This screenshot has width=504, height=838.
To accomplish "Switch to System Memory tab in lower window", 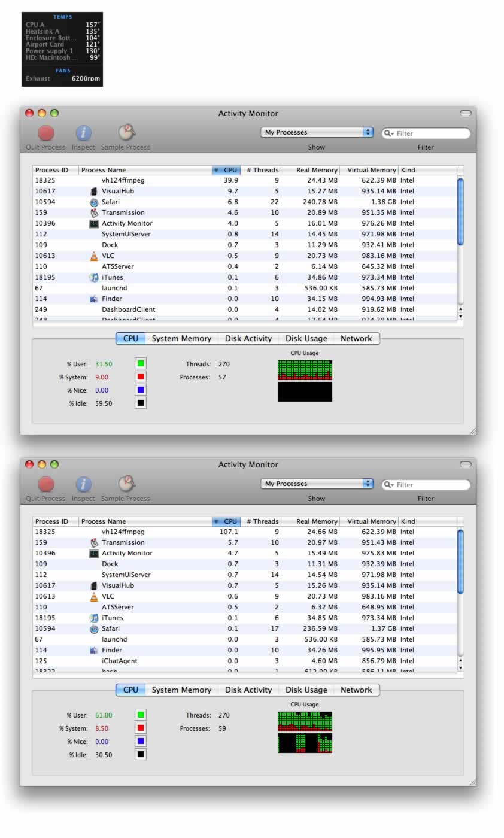I will coord(181,690).
